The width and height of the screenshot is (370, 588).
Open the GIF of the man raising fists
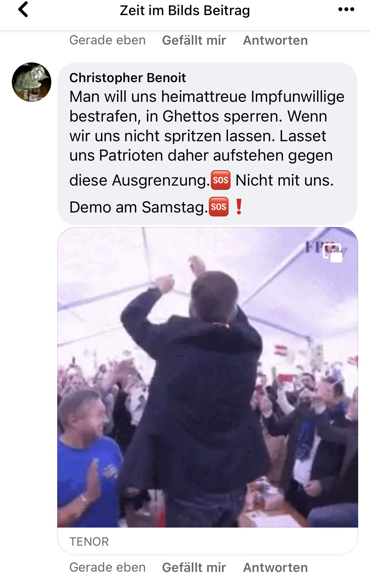[208, 377]
